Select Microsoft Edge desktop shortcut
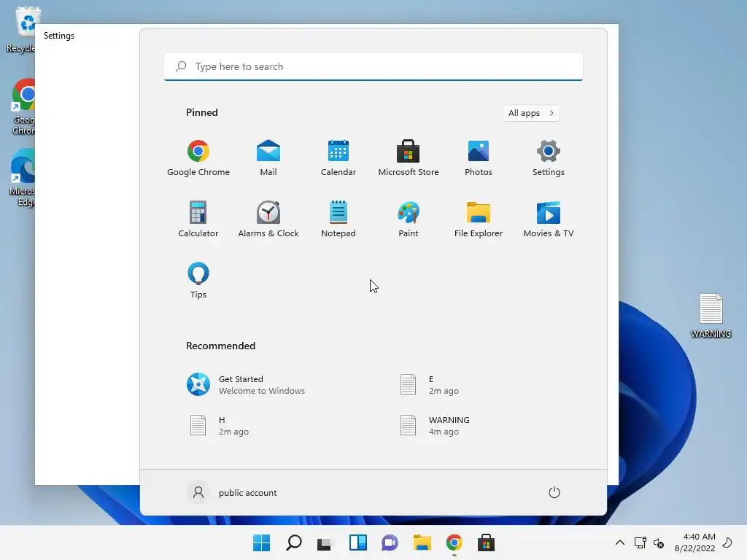This screenshot has height=560, width=747. [x=22, y=178]
